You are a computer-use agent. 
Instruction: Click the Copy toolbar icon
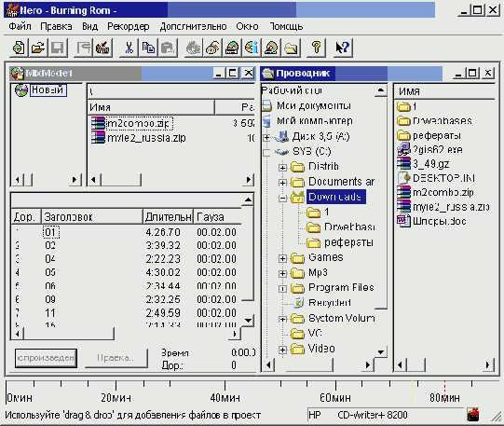click(148, 48)
